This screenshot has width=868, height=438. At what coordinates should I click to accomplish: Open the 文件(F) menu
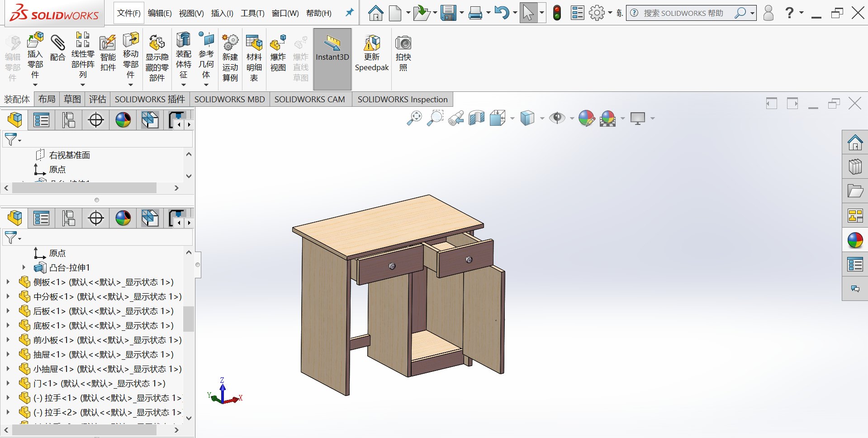tap(128, 13)
